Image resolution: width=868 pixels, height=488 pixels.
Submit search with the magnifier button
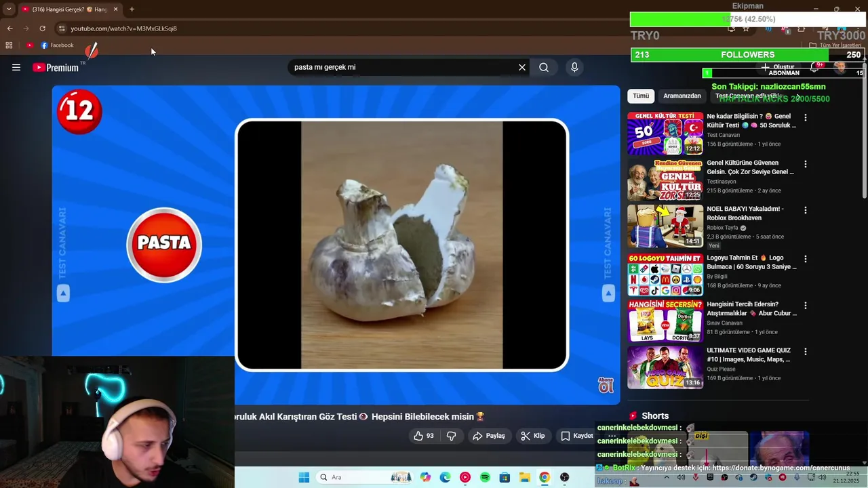click(544, 67)
